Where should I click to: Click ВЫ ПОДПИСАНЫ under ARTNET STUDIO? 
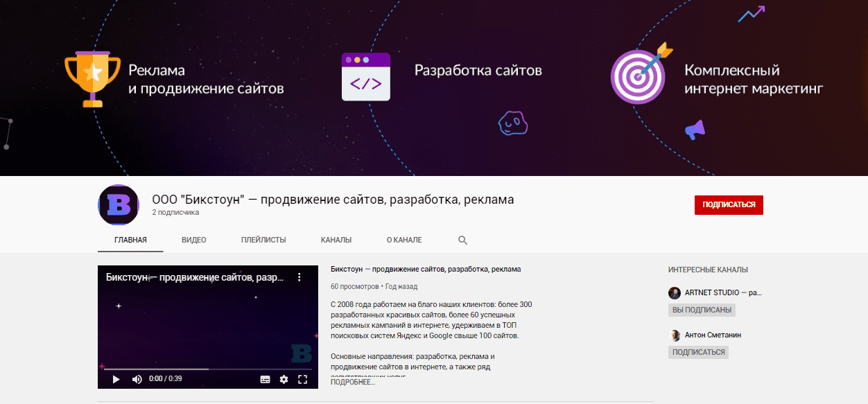tap(702, 310)
